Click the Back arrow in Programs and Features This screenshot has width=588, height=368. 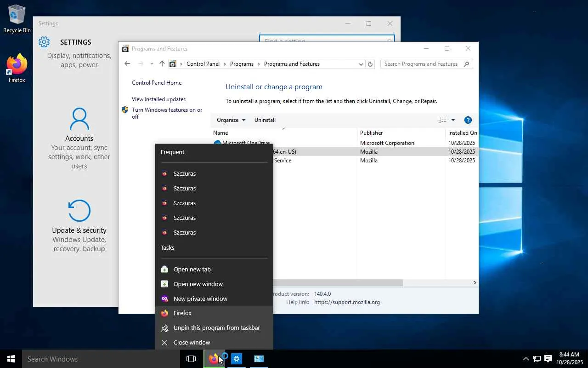pos(128,64)
